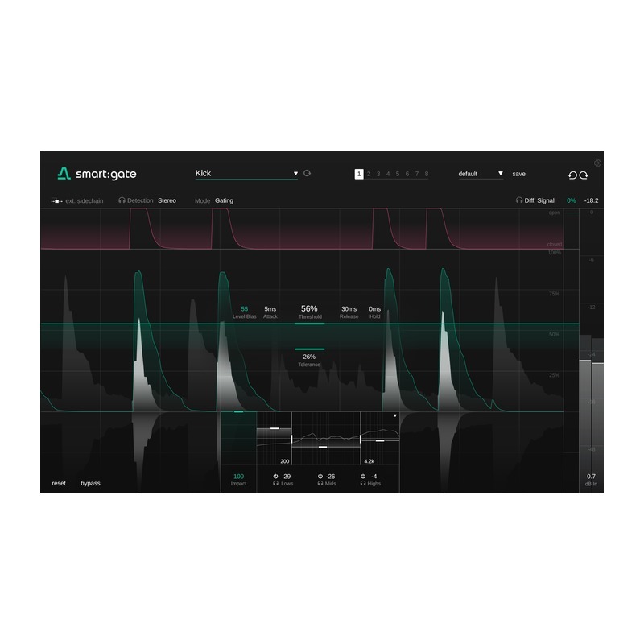Click the Lows band level handle
Viewport: 644px width, 644px height.
275,428
